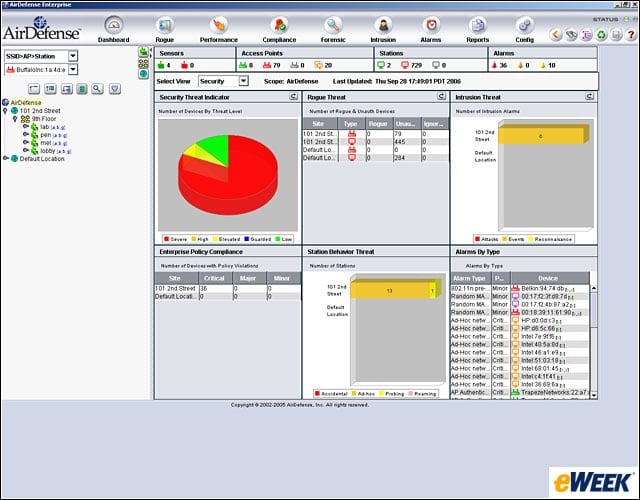Click the access points count 79
The image size is (640, 500).
pyautogui.click(x=276, y=65)
